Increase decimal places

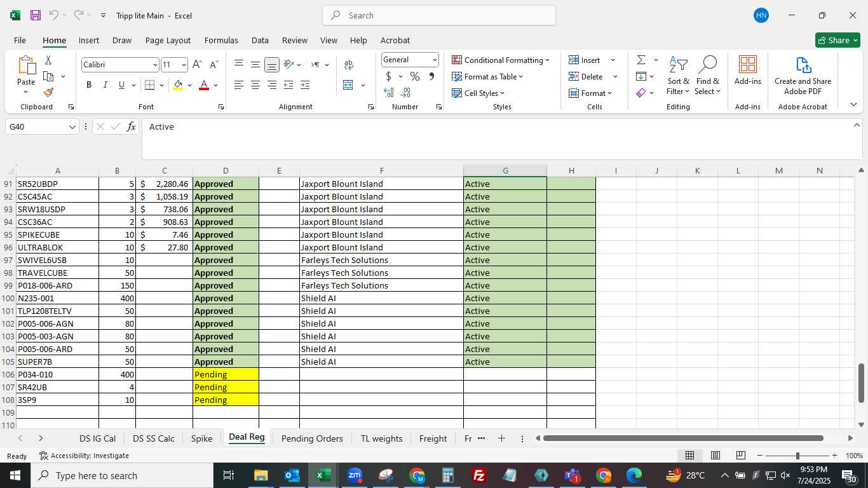click(x=389, y=93)
